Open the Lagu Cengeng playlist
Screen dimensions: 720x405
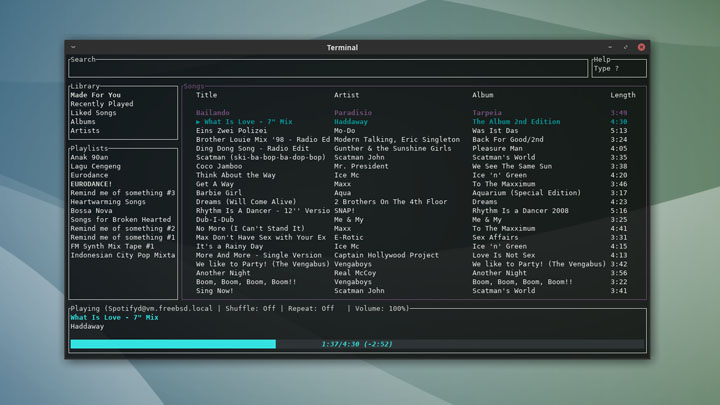[96, 166]
